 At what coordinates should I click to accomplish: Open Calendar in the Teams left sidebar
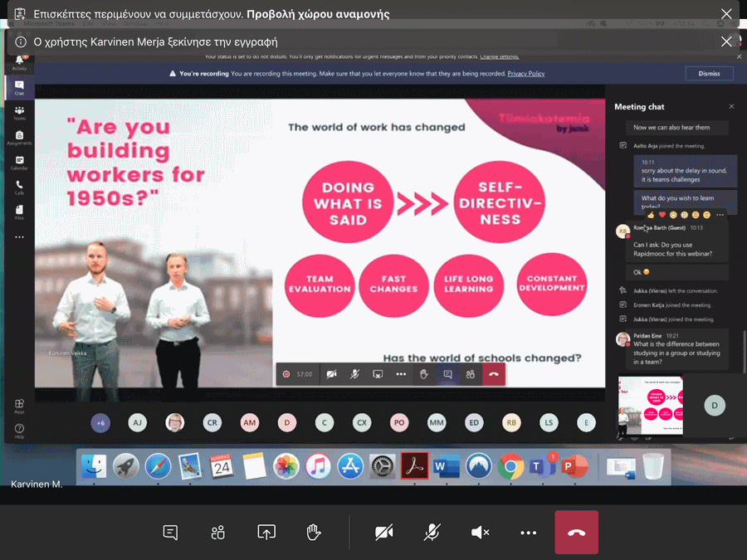(19, 162)
